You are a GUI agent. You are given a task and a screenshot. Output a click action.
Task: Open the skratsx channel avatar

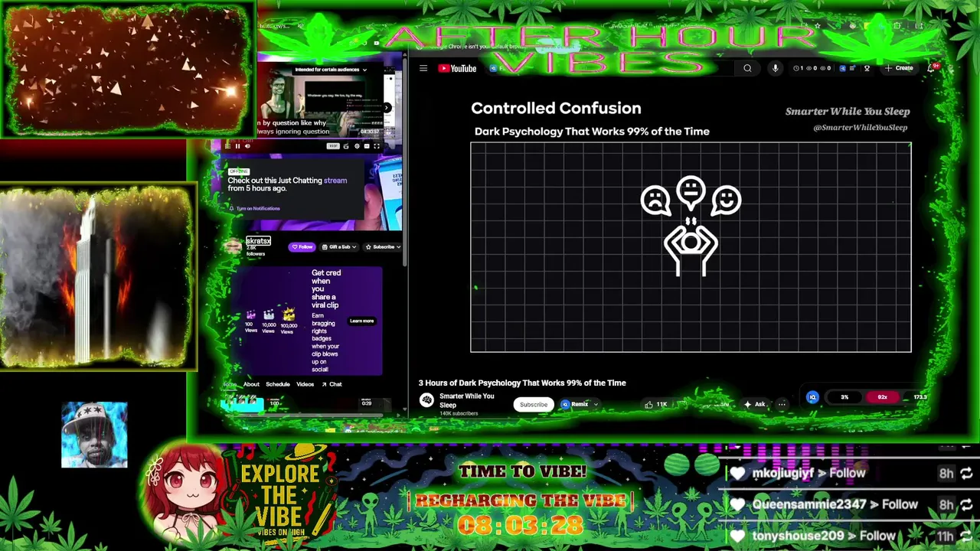point(233,246)
